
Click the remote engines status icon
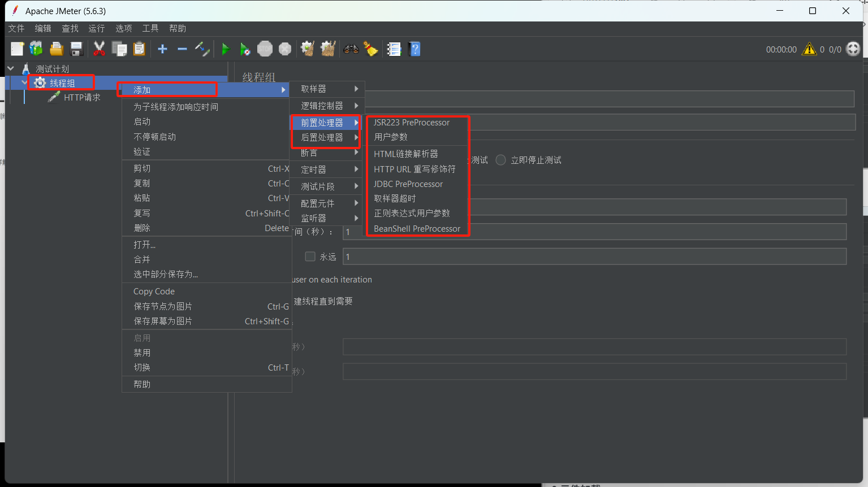point(853,49)
